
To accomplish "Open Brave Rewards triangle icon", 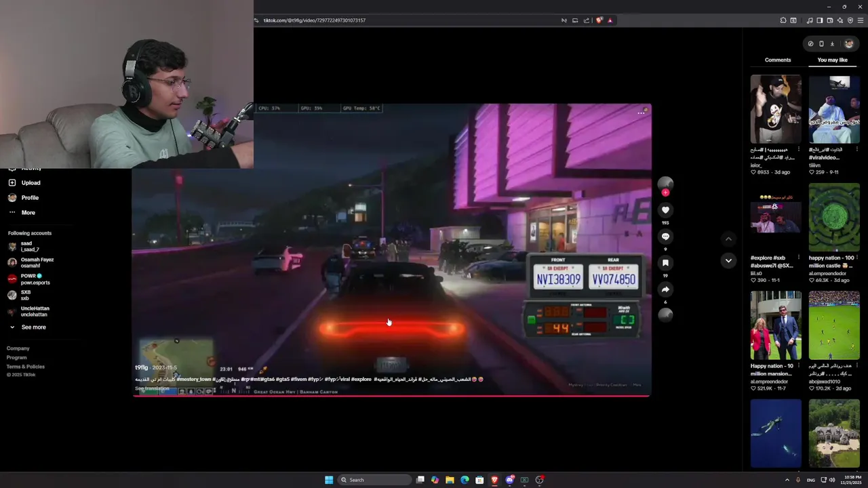I will point(610,20).
